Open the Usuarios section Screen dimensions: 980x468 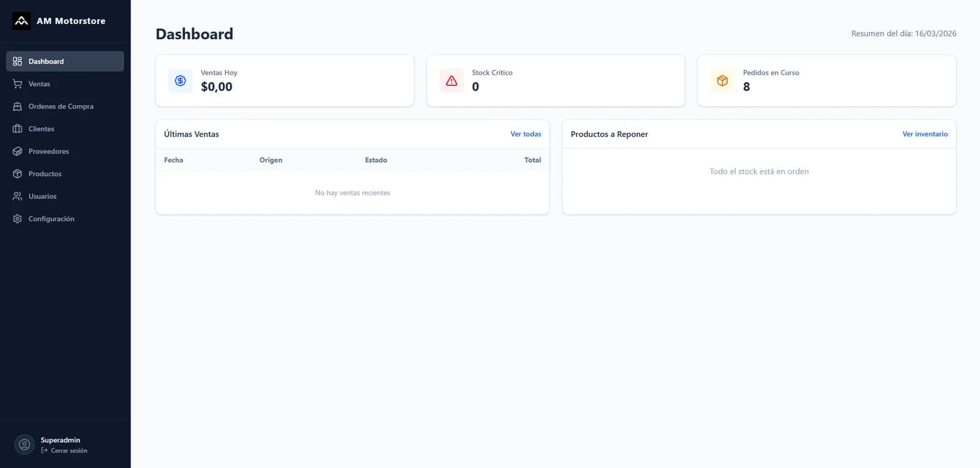[x=65, y=196]
